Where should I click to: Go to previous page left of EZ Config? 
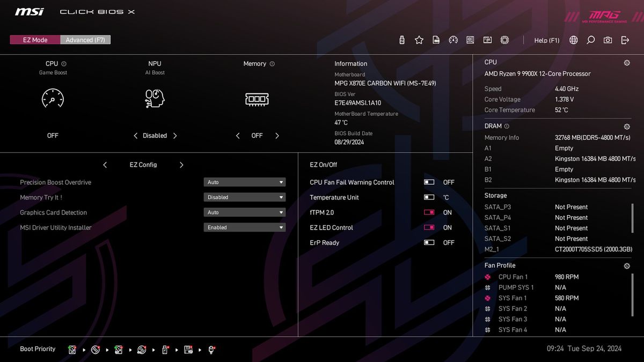point(105,165)
